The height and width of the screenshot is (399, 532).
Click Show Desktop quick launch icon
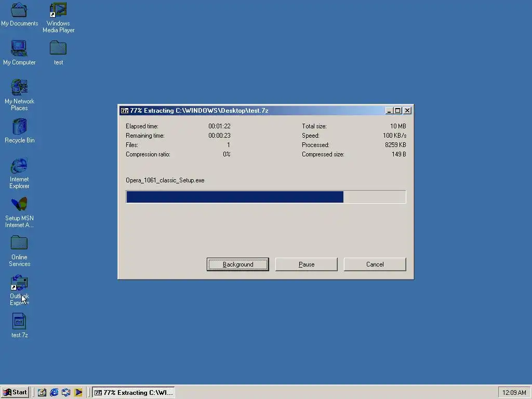click(42, 392)
